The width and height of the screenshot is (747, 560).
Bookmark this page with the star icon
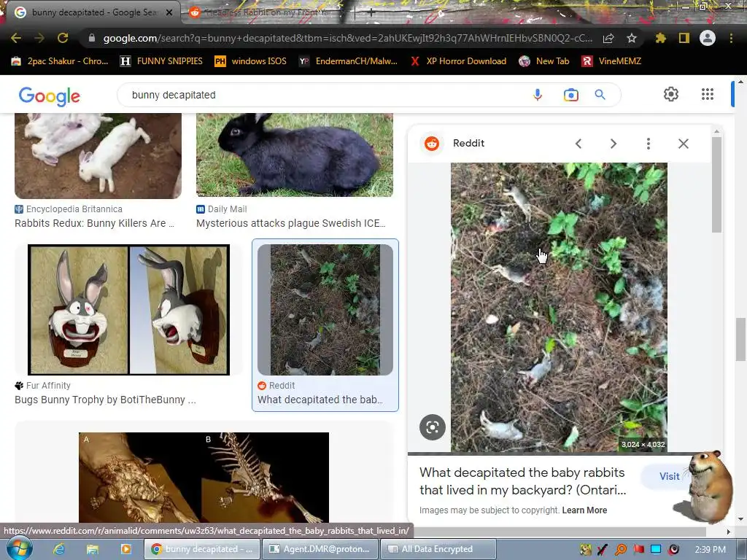(x=632, y=38)
